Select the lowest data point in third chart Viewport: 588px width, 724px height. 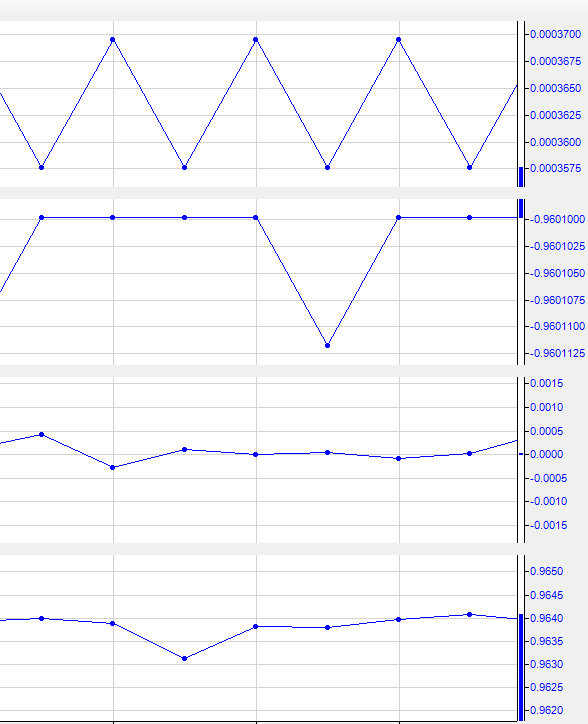113,468
